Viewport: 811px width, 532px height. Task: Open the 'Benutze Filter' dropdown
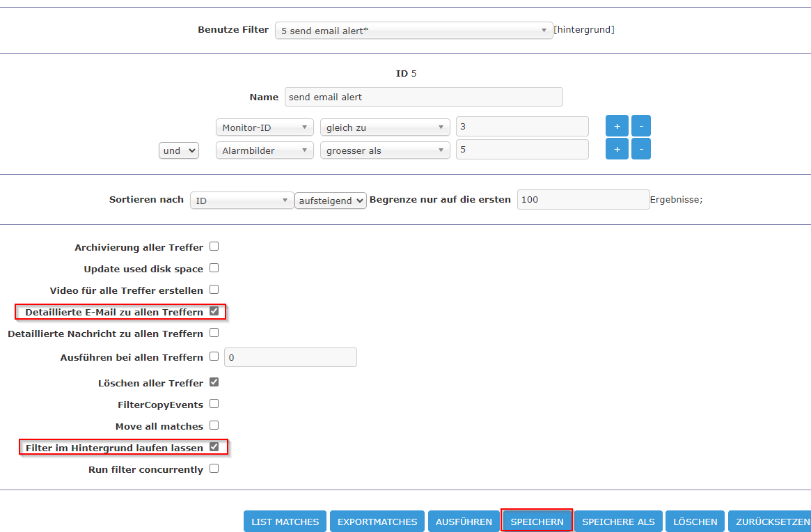414,31
